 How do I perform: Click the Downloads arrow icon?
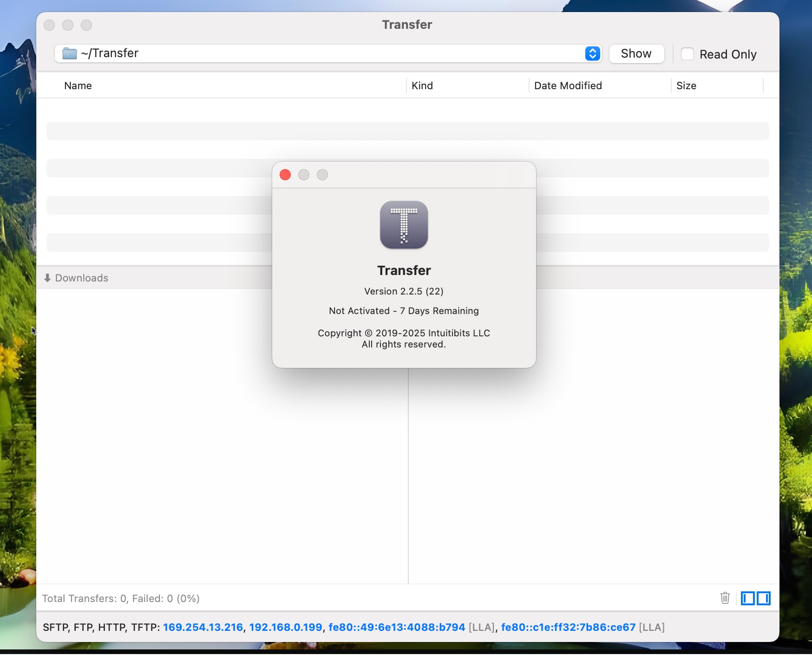47,278
